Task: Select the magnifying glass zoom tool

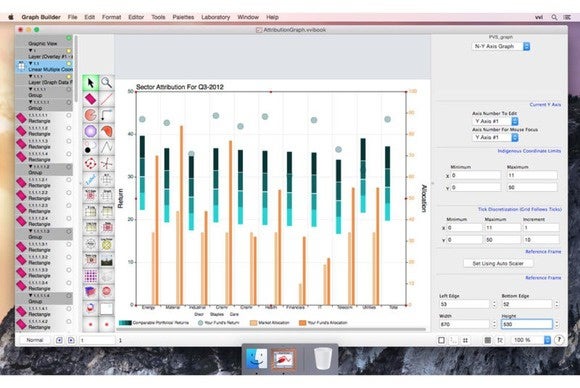Action: (x=107, y=82)
